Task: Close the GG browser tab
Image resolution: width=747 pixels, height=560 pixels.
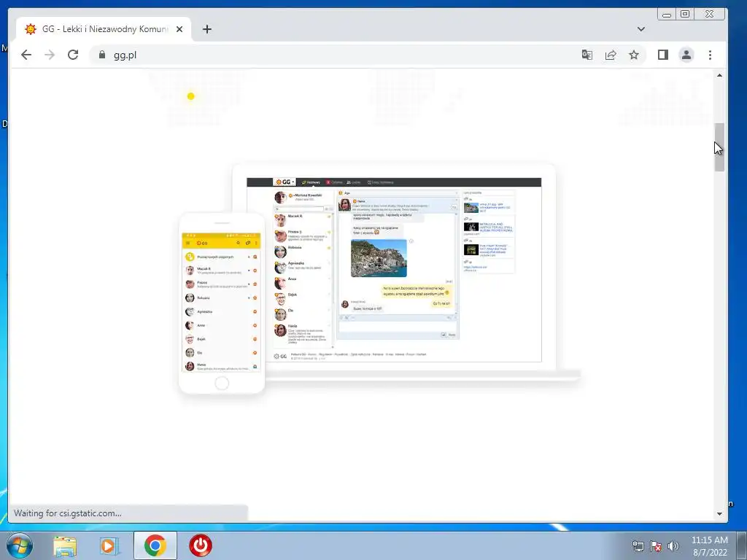Action: (179, 29)
